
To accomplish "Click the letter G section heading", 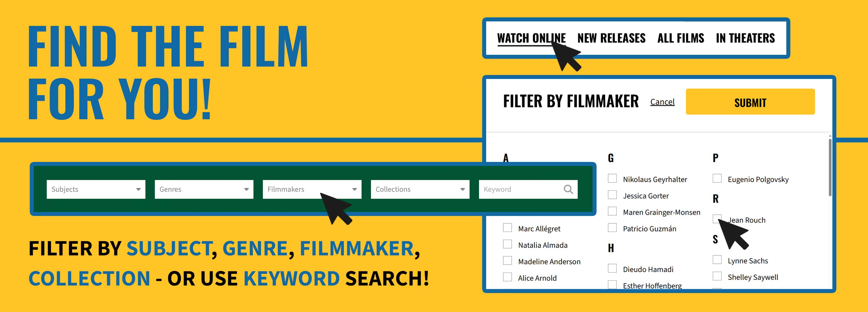I will pos(611,158).
